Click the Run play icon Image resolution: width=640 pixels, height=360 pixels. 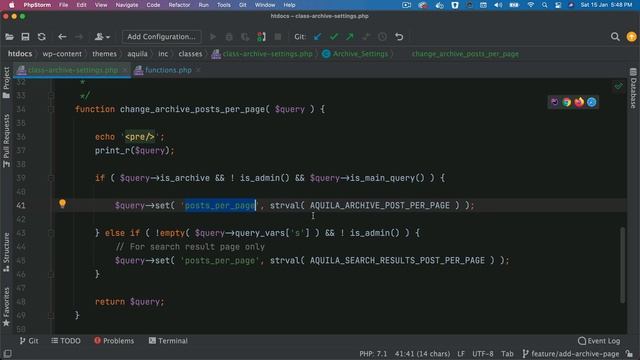213,37
